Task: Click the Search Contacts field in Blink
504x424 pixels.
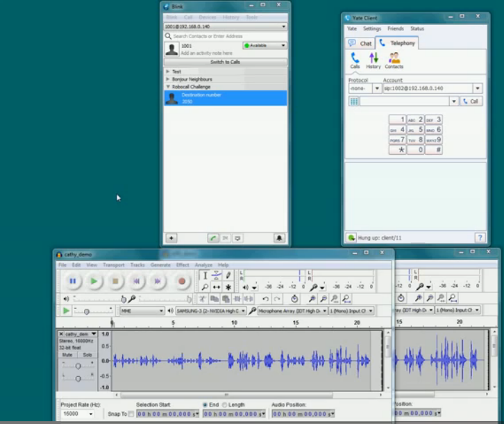Action: point(226,36)
